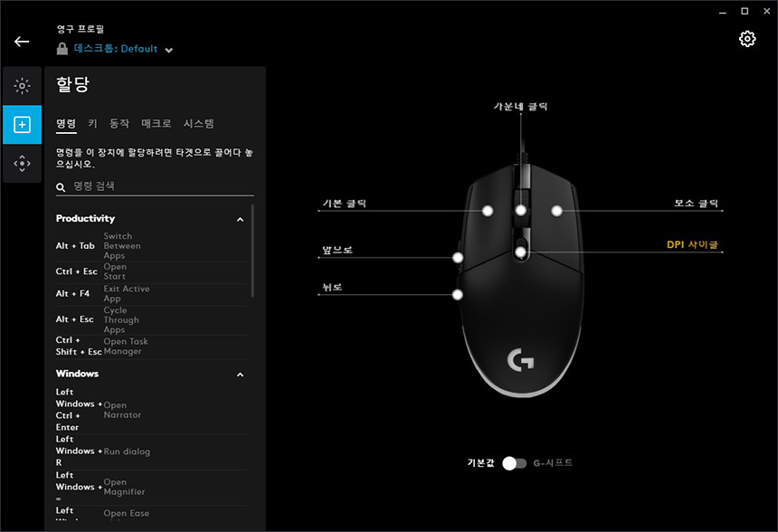Select the Run dialog command
The width and height of the screenshot is (778, 532).
tap(151, 451)
